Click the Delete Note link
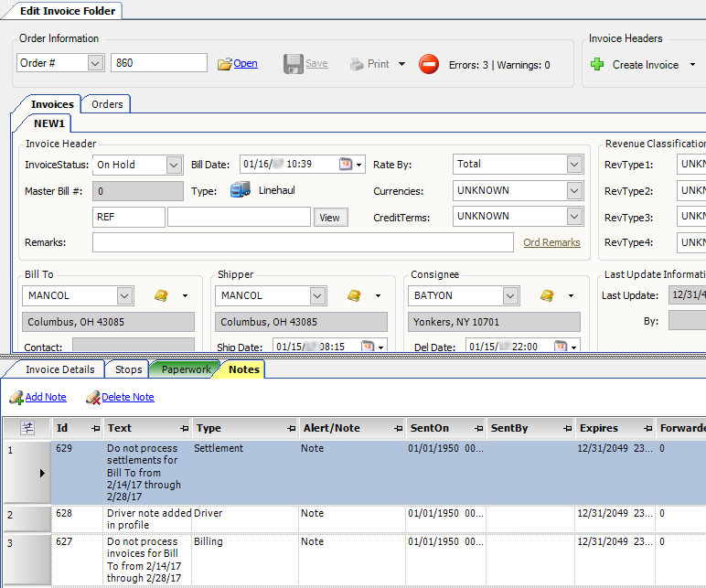 (128, 397)
